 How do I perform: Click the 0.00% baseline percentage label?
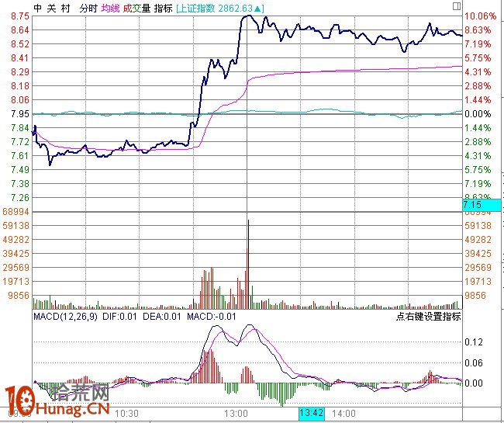(x=478, y=114)
